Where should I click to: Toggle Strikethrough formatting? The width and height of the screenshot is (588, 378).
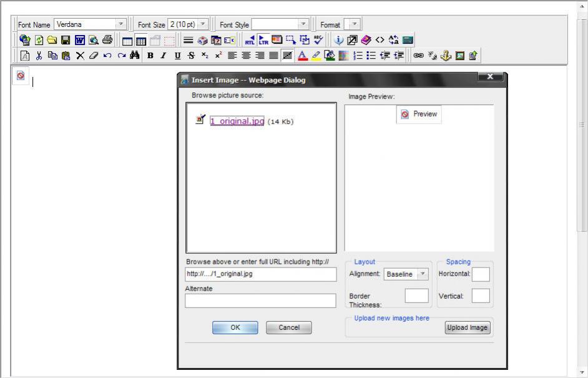click(x=191, y=56)
